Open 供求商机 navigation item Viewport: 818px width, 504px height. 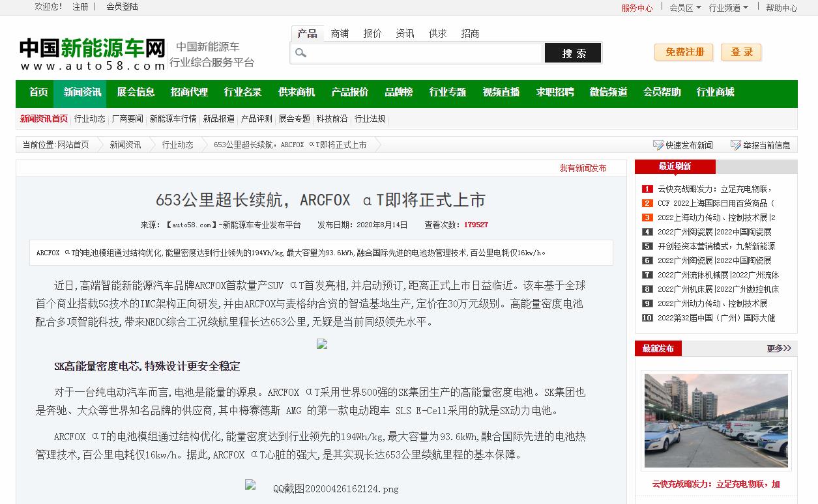[297, 92]
